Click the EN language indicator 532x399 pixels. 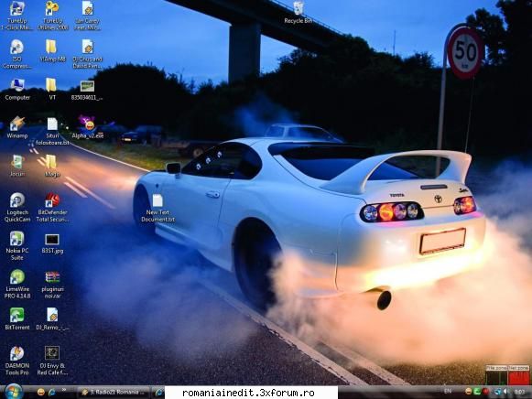tap(448, 391)
